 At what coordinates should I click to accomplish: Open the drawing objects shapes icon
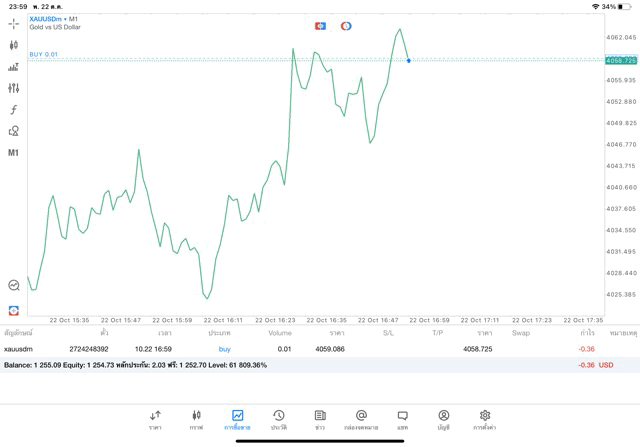pos(13,131)
